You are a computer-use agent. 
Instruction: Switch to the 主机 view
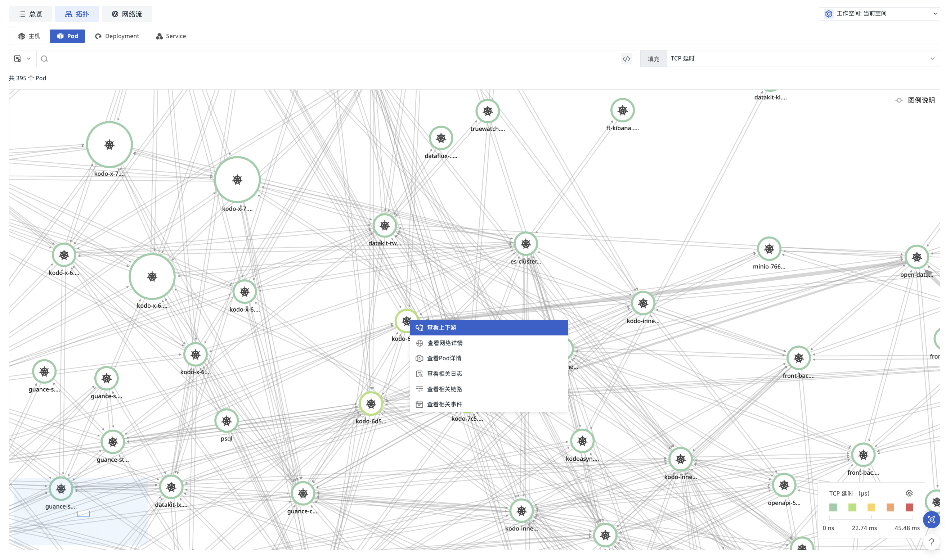tap(29, 36)
